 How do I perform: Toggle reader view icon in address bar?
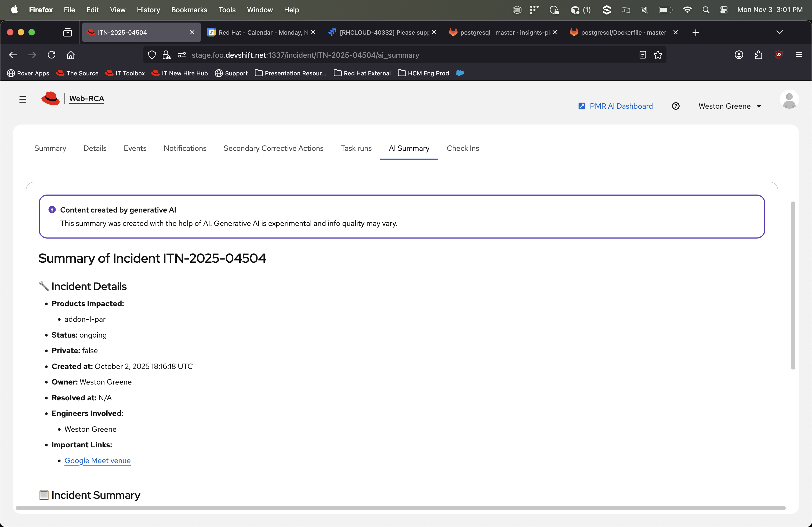click(x=643, y=55)
